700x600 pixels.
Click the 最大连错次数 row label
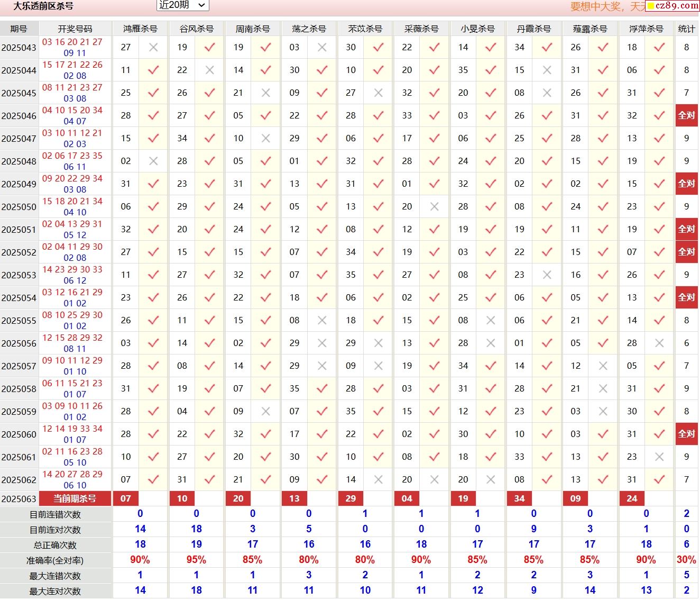point(56,576)
